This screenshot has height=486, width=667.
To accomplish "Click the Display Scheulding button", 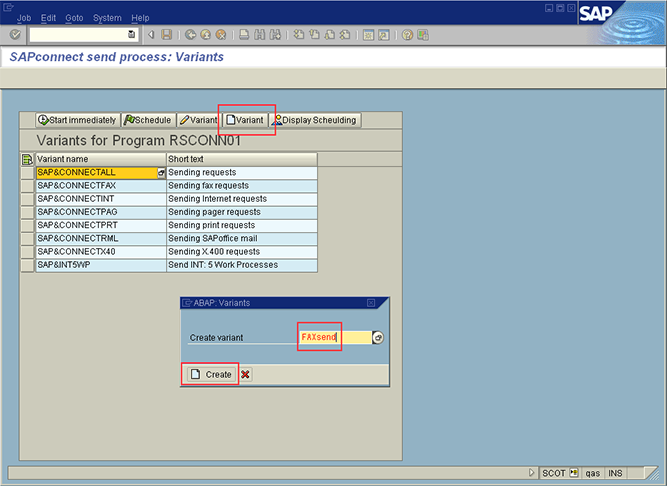I will coord(315,120).
